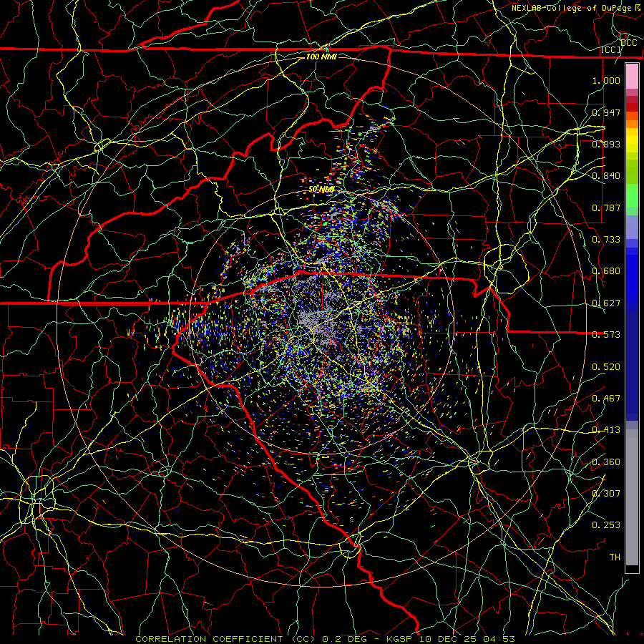Screen dimensions: 644x644
Task: Select the 1.000 legend value
Action: point(606,80)
